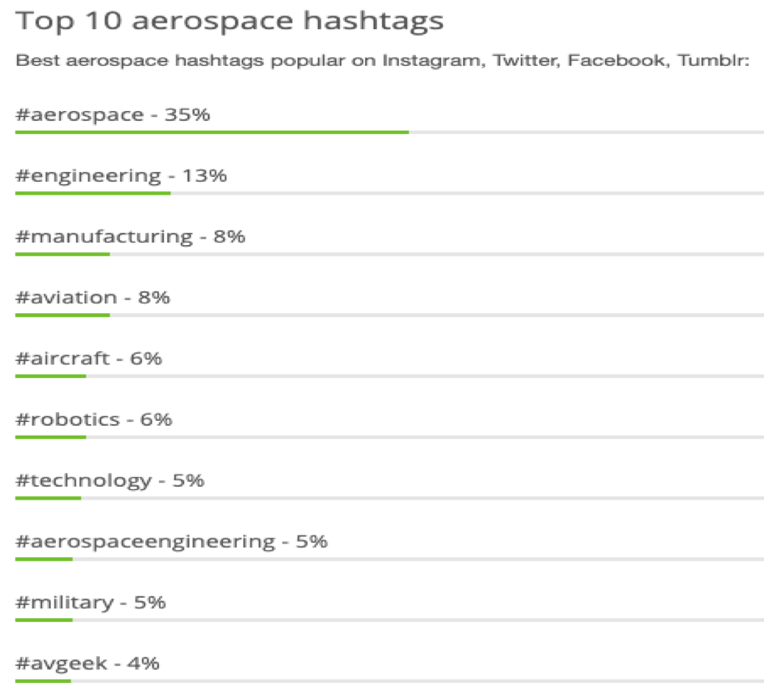Click the green bar under #technology
Screen dimensions: 764x700
tap(48, 498)
